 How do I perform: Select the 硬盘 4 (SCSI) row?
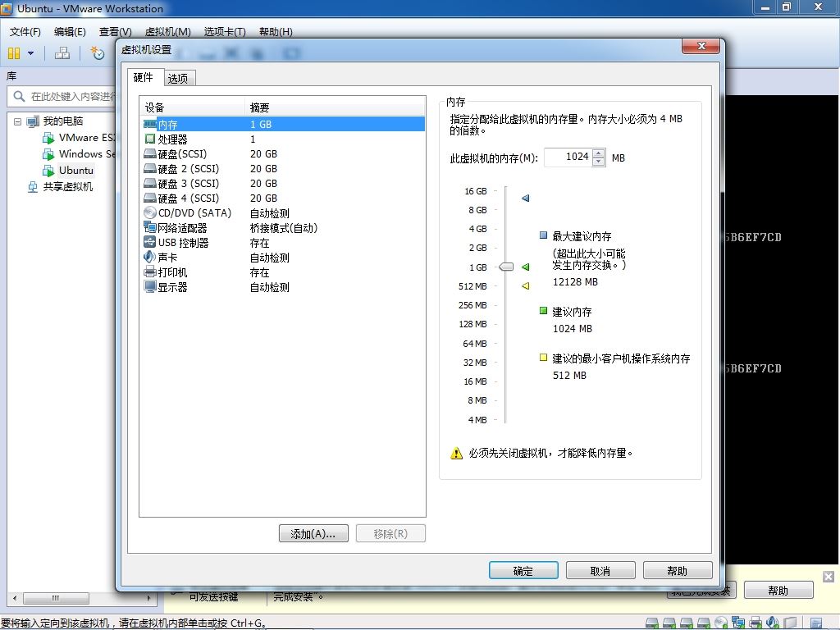282,199
